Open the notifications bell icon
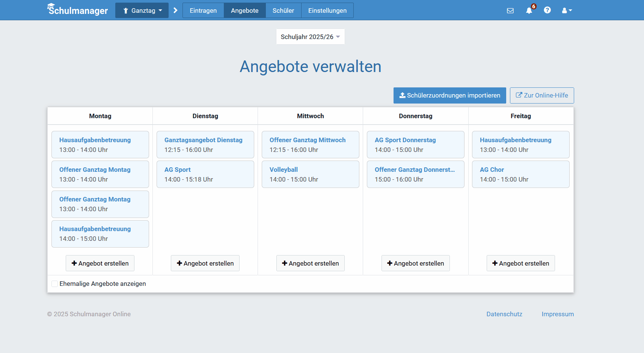This screenshot has height=353, width=644. (529, 11)
